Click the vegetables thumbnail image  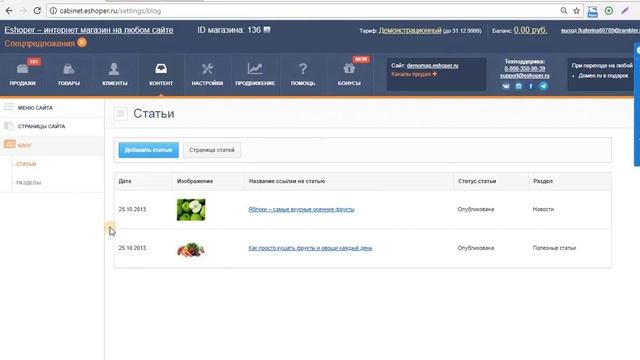[191, 249]
